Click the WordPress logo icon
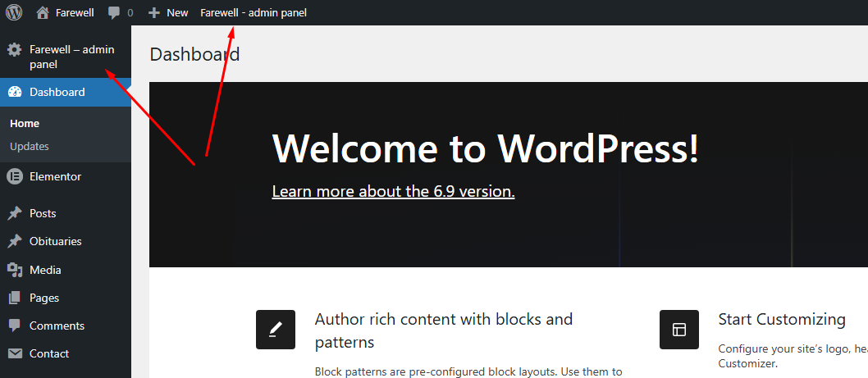 pyautogui.click(x=14, y=12)
